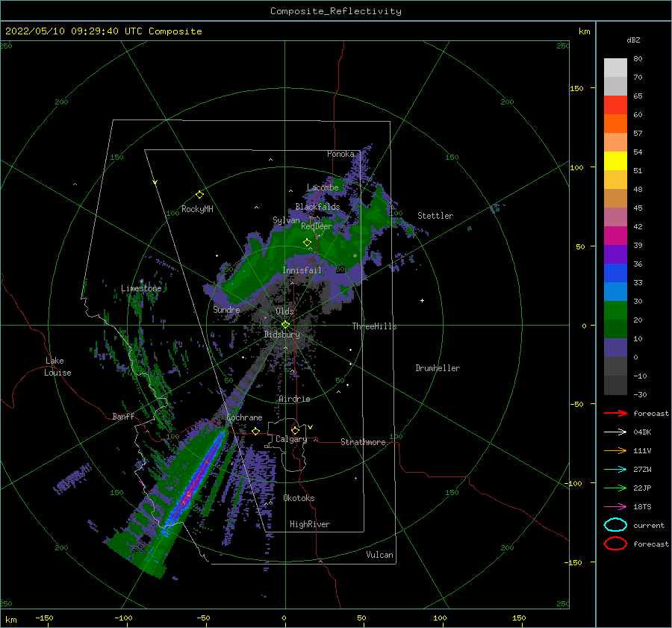
Task: Click the Airdrie city label
Action: 294,399
